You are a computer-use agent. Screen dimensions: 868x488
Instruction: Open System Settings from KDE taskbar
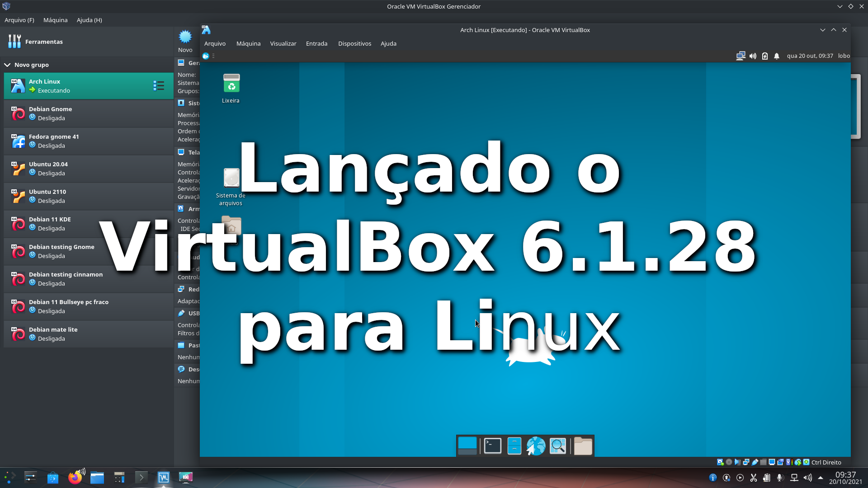coord(31,477)
